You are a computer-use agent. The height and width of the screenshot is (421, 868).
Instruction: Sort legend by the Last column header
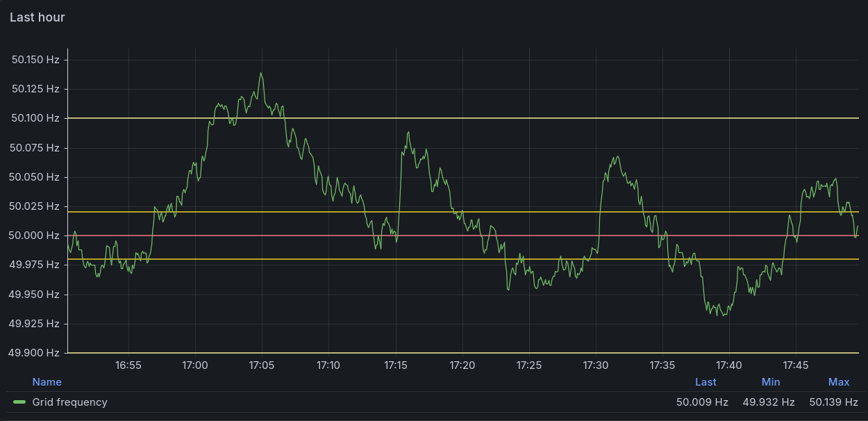point(706,382)
